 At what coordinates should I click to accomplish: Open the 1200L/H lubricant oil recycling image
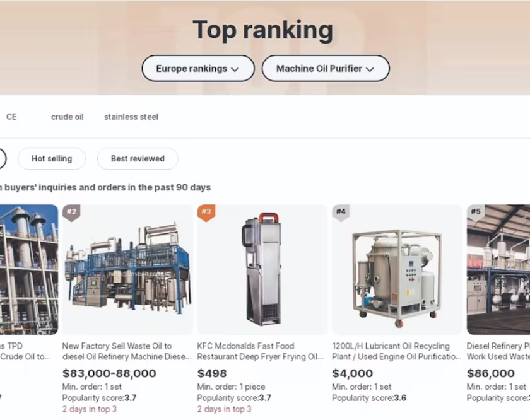coord(397,270)
